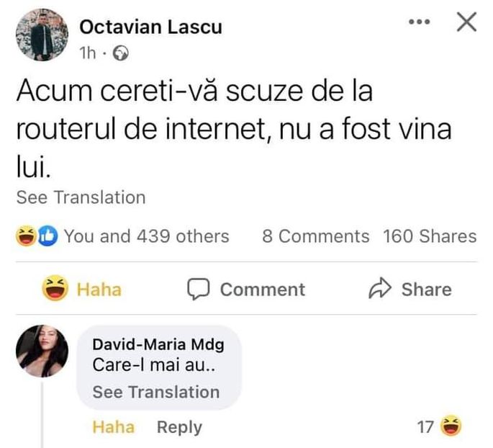Viewport: 493px width, 448px height.
Task: Open the three-dot post options menu
Action: (418, 23)
